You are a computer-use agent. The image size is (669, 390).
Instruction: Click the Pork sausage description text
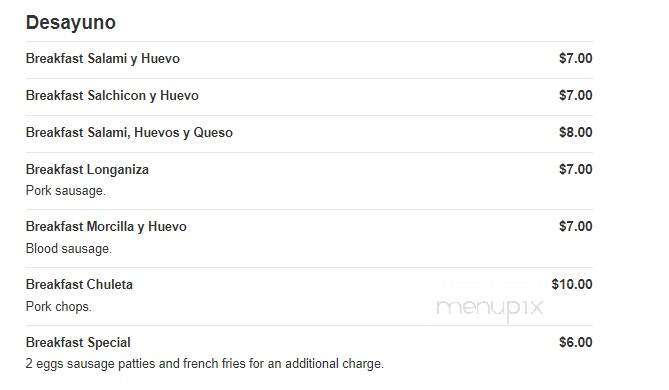pyautogui.click(x=65, y=191)
